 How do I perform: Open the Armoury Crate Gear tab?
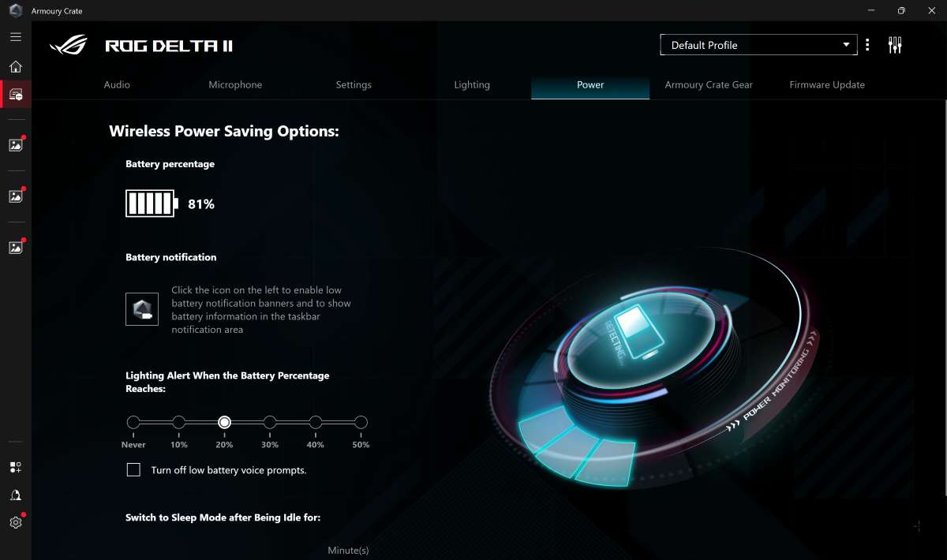pos(709,84)
